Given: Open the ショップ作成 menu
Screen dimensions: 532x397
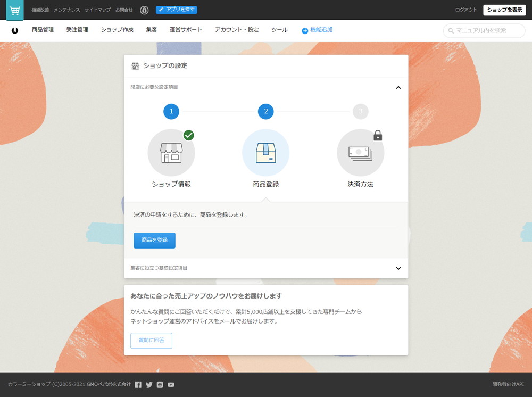Looking at the screenshot, I should click(117, 30).
